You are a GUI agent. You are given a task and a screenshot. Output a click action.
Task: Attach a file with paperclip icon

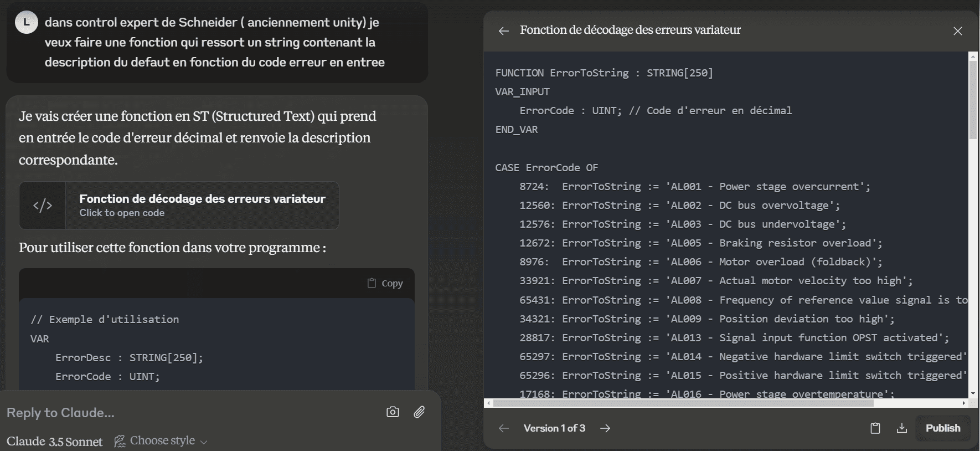[419, 412]
